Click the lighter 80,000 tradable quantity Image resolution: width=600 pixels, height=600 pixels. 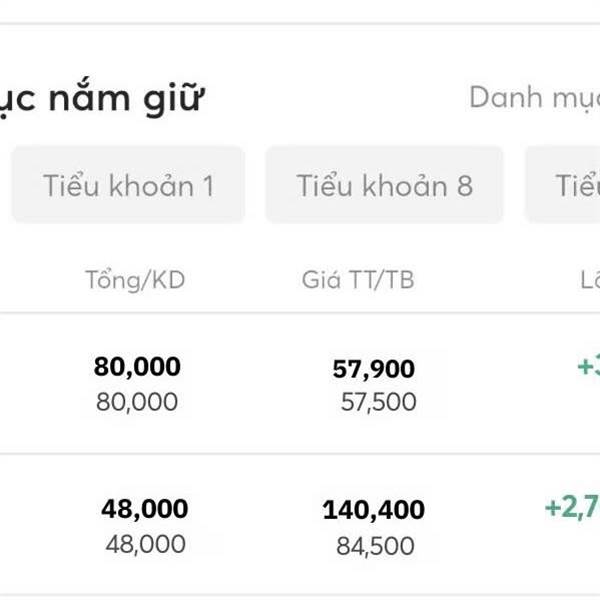(137, 402)
